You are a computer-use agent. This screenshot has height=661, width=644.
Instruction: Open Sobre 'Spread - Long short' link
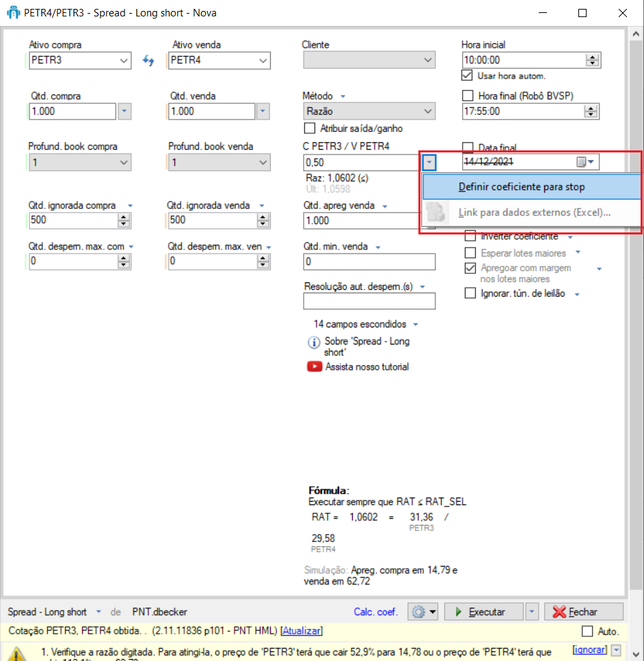click(x=366, y=347)
